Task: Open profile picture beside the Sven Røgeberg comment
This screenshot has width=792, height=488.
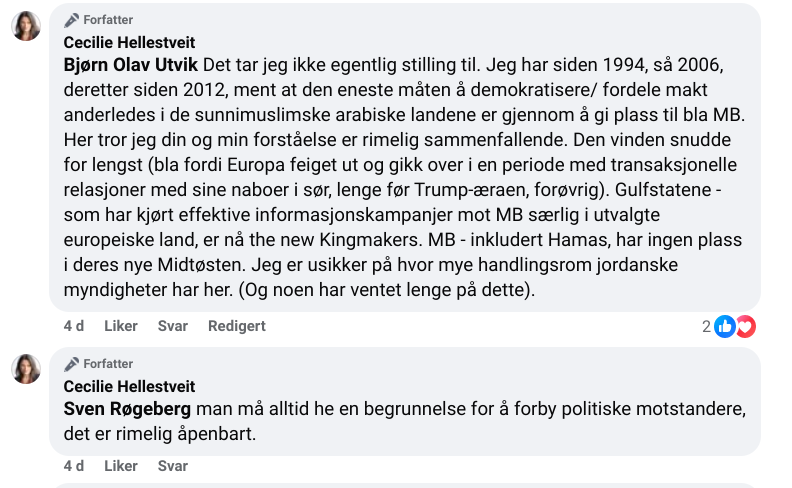Action: coord(26,369)
